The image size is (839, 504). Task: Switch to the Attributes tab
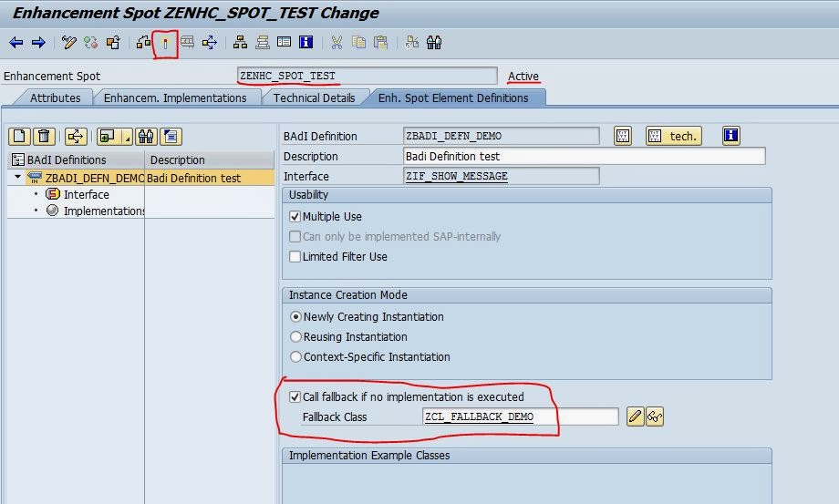[x=55, y=98]
